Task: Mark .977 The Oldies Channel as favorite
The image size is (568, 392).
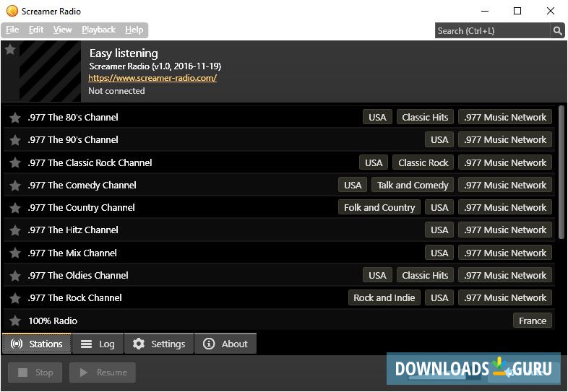Action: (x=15, y=276)
